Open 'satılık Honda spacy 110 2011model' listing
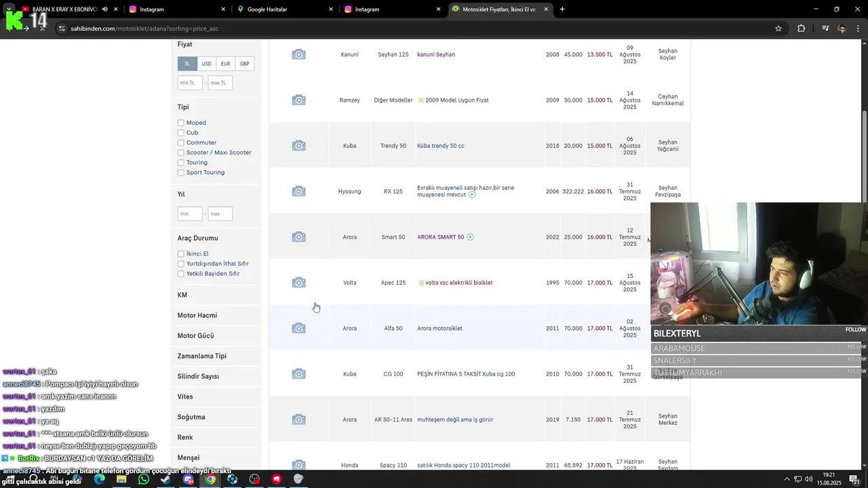Screen dimensions: 868x488 pos(464,466)
